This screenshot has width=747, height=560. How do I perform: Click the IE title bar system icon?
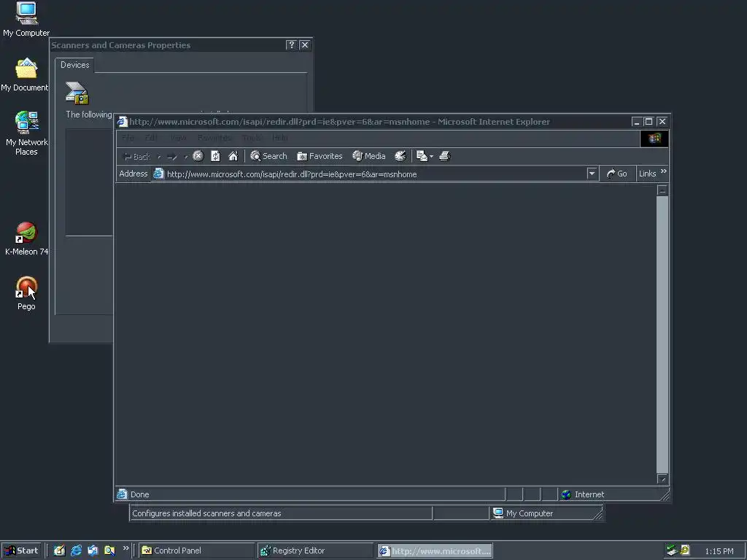click(123, 122)
